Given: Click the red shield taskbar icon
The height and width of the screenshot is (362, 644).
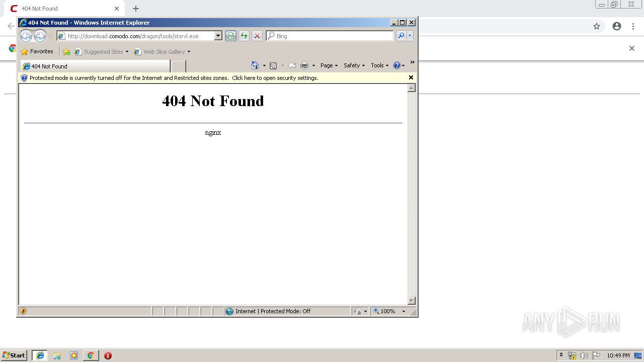Looking at the screenshot, I should point(108,355).
